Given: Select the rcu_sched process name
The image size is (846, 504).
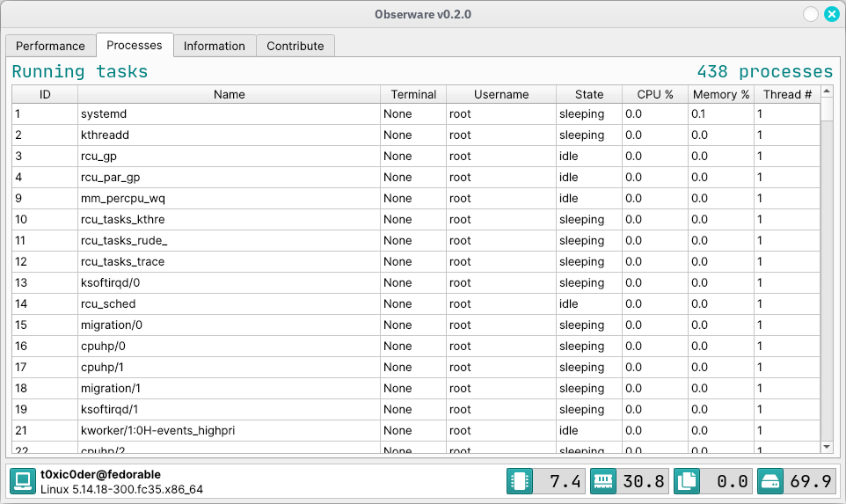Looking at the screenshot, I should point(108,303).
